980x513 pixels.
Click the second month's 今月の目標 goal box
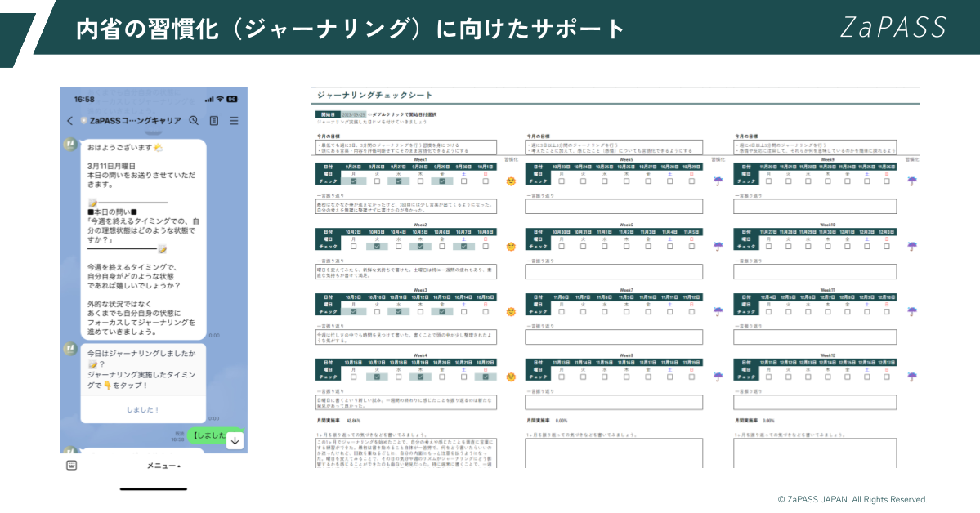click(614, 148)
